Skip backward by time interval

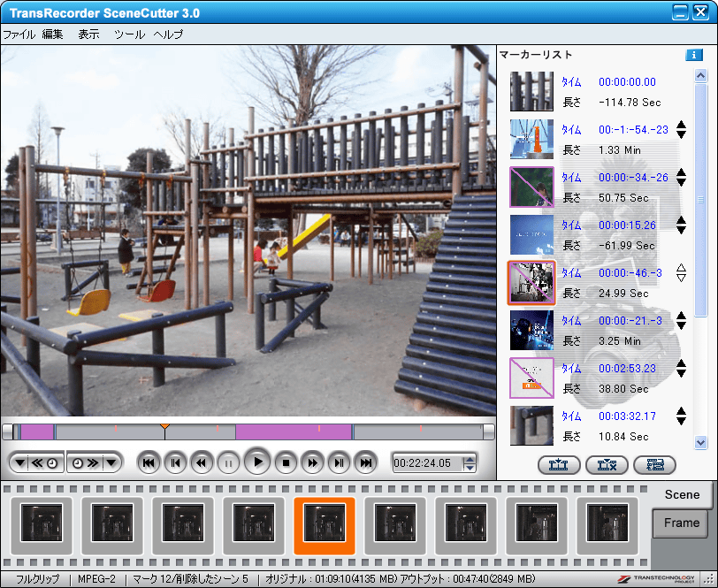click(45, 463)
